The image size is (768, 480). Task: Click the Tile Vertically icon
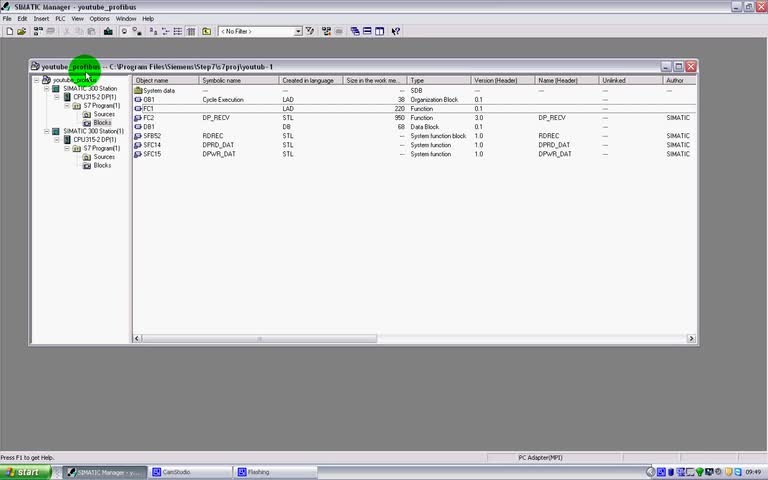pos(380,31)
